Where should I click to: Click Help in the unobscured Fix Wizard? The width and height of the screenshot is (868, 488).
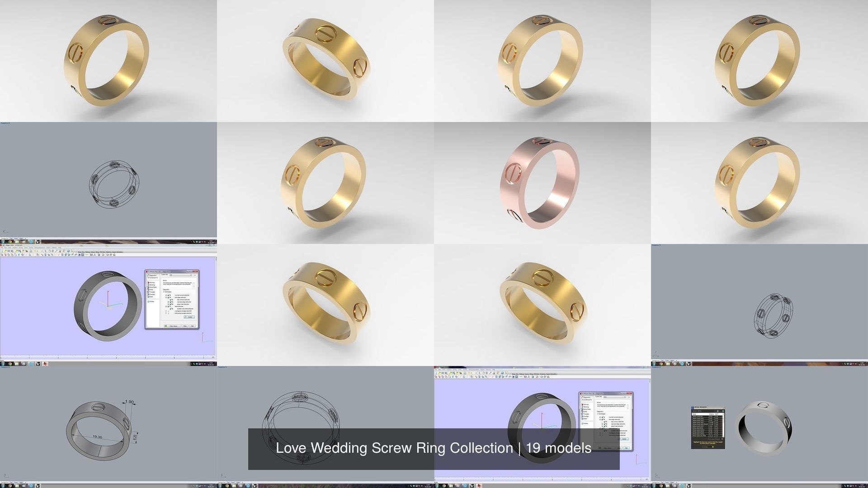[192, 326]
